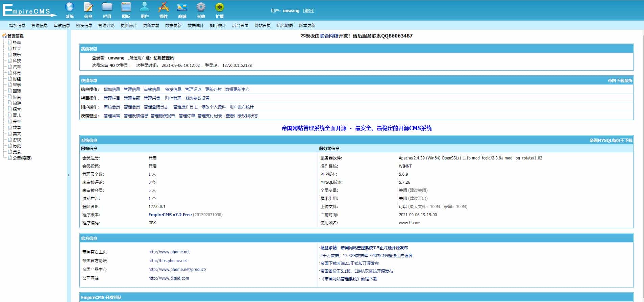Open the 插件 (Plugins) icon

click(164, 7)
